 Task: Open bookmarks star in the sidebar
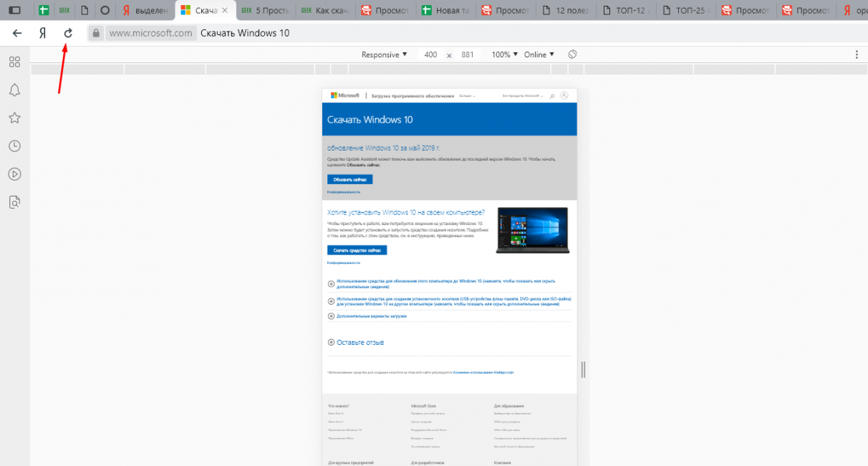pyautogui.click(x=14, y=118)
